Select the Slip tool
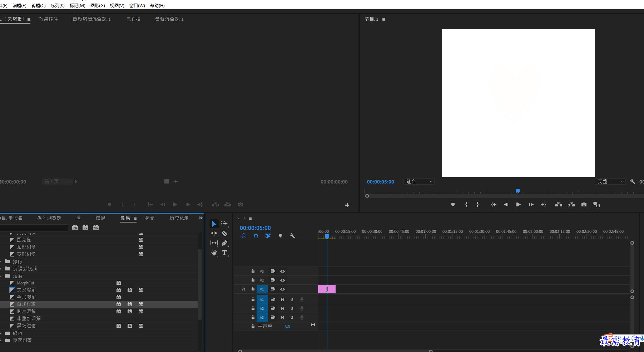 coord(214,243)
